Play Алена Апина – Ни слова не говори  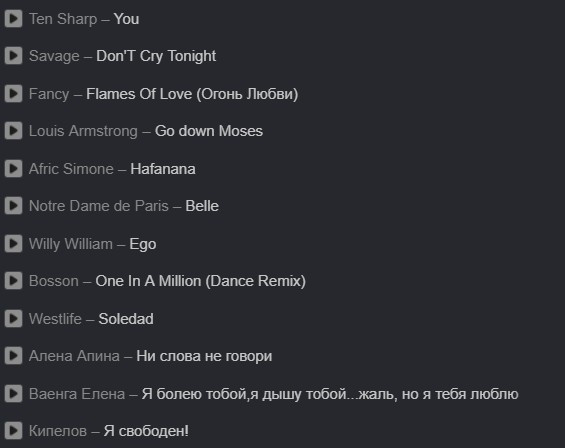(x=13, y=356)
